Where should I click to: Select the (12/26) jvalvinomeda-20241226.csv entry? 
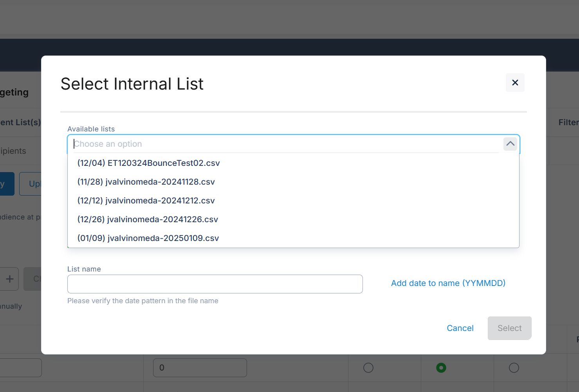coord(148,219)
